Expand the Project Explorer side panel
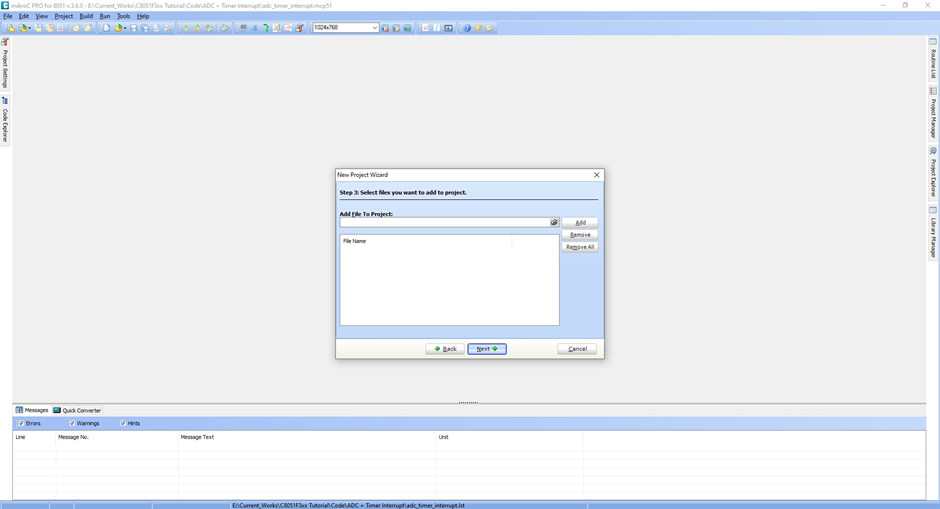940x509 pixels. coord(933,173)
